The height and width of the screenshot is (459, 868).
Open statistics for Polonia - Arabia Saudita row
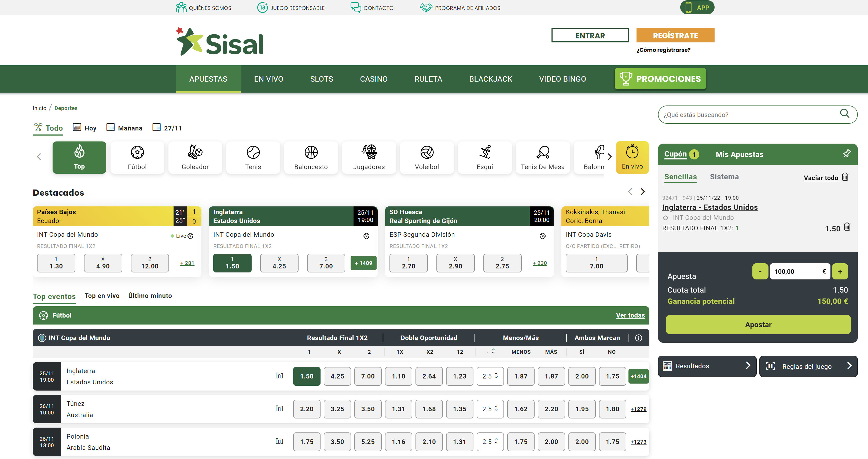click(x=279, y=441)
